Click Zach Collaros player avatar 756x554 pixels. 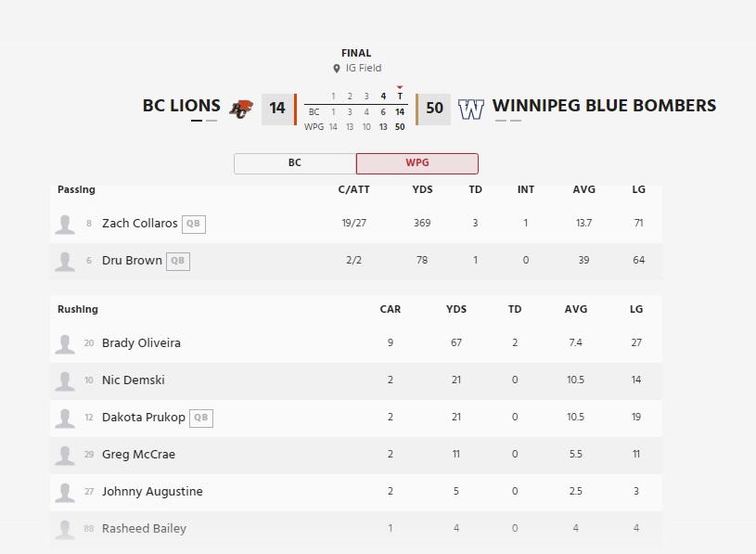click(65, 224)
